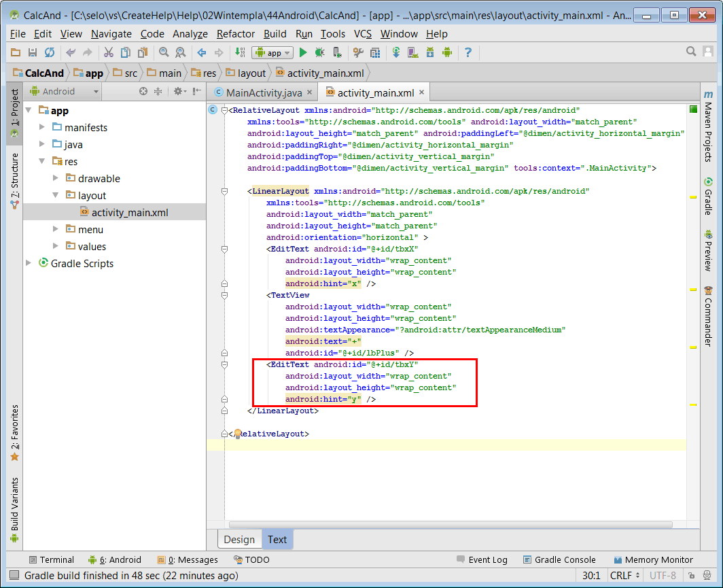Toggle the Maven Projects side panel

click(708, 126)
